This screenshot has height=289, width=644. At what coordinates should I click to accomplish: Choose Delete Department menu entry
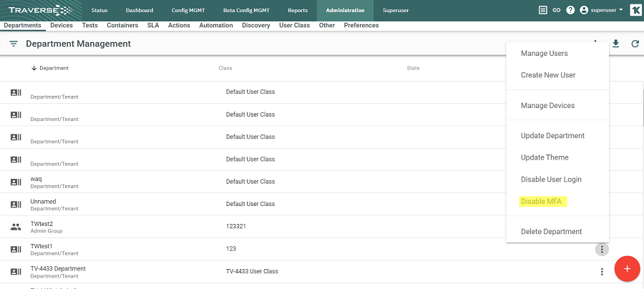[551, 232]
